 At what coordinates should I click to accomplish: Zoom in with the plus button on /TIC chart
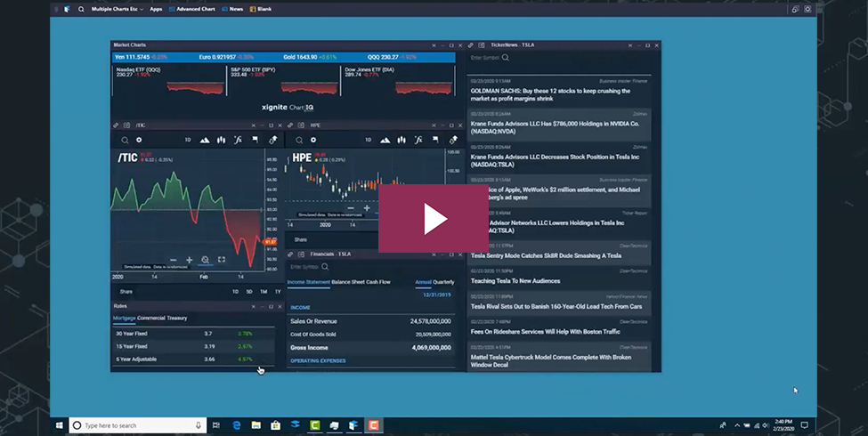click(190, 260)
